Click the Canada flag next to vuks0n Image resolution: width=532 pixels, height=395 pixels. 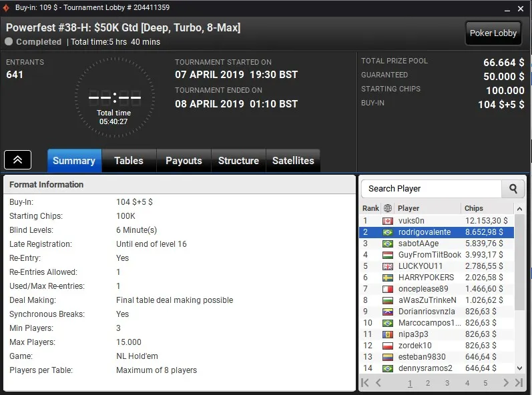387,221
